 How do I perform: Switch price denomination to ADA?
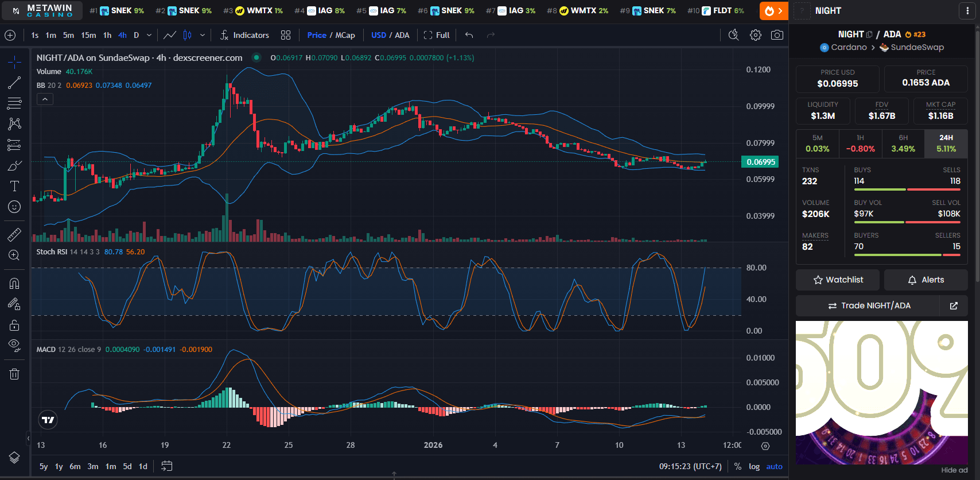click(x=402, y=35)
